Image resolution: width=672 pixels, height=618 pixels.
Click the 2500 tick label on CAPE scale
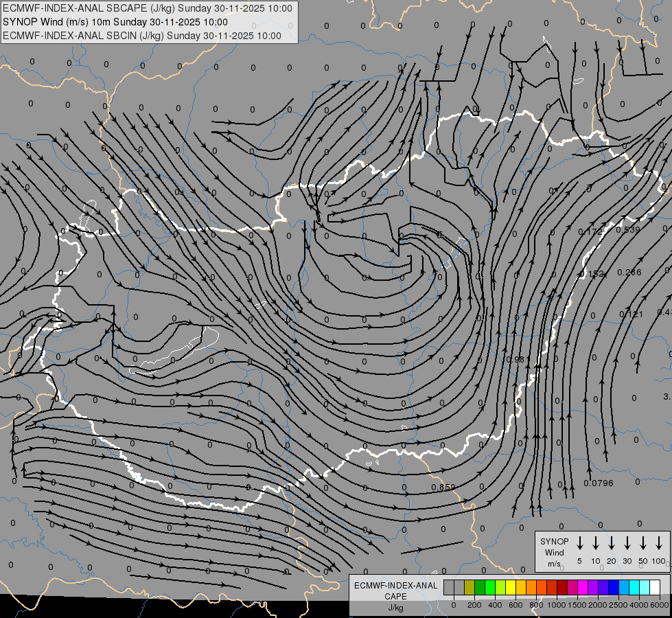click(618, 605)
